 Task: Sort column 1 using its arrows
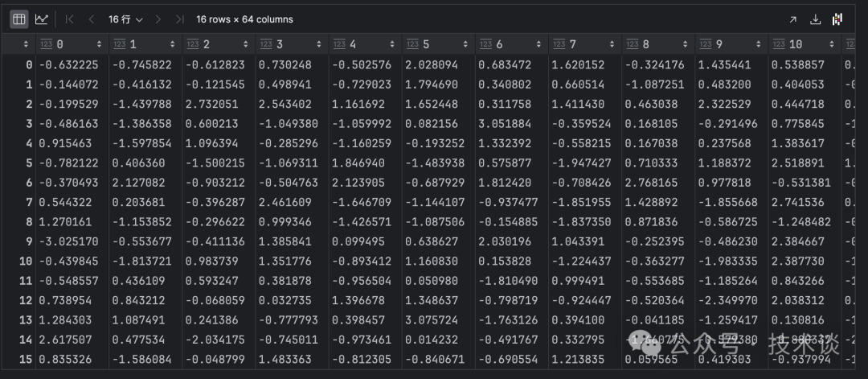click(x=172, y=44)
